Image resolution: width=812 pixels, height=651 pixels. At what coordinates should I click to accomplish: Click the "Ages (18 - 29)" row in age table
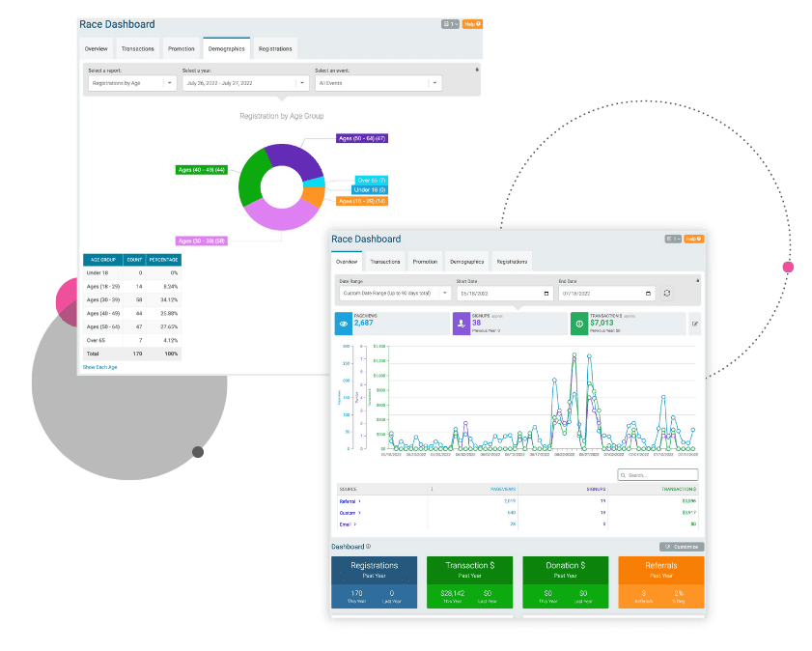coord(132,287)
